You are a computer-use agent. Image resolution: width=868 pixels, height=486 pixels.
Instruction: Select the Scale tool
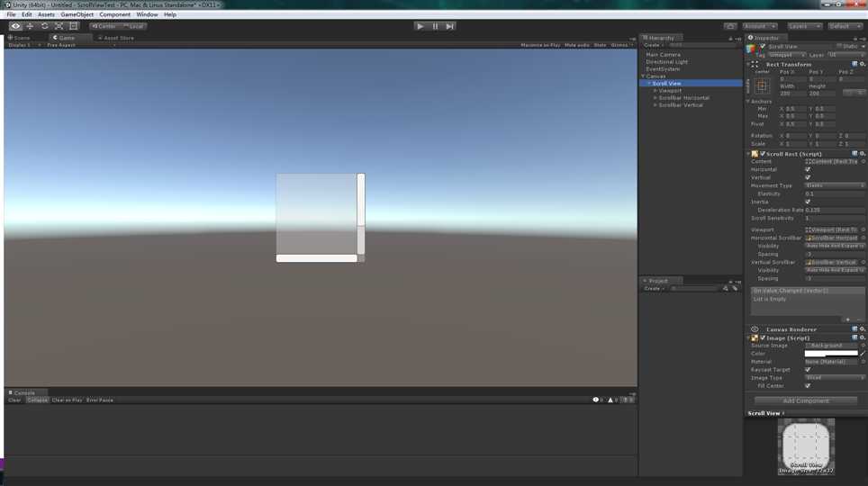click(59, 26)
